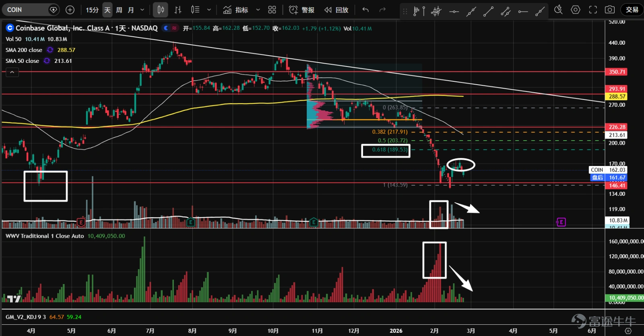Select the horizontal ray tool
The width and height of the screenshot is (644, 336).
(523, 12)
